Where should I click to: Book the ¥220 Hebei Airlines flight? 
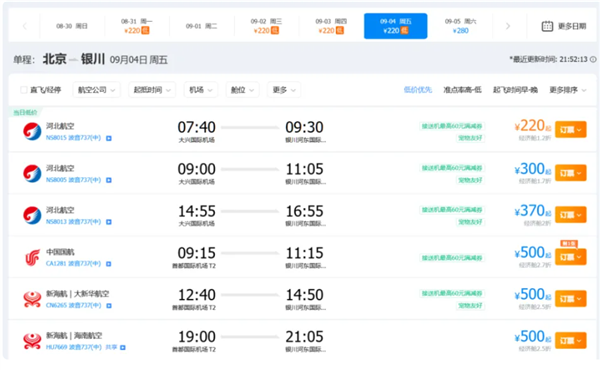pos(571,130)
